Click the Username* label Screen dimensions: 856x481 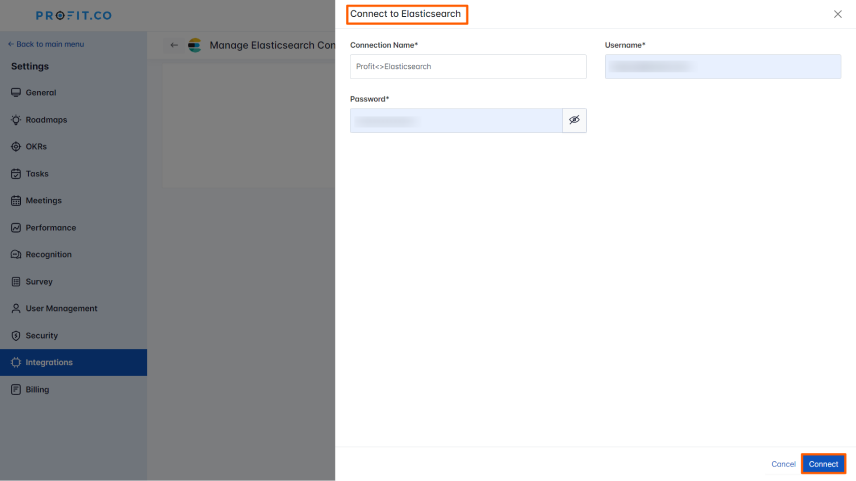click(x=625, y=45)
